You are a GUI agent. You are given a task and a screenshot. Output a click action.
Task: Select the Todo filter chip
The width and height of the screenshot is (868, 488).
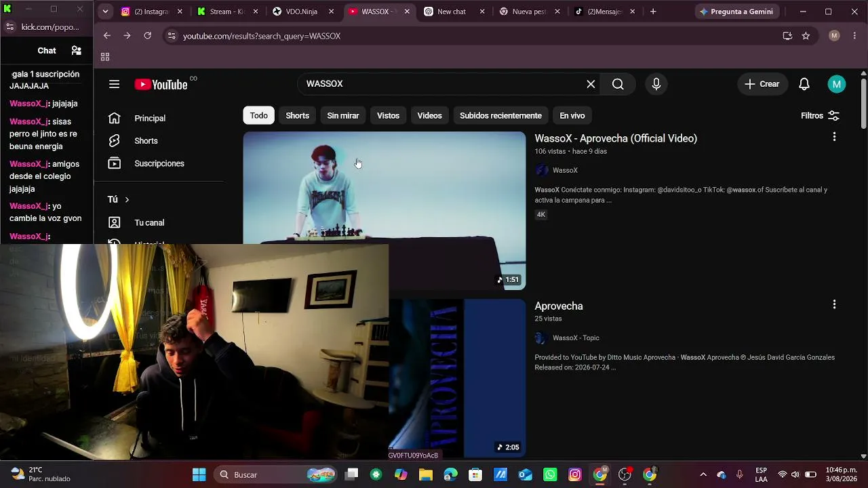tap(259, 115)
